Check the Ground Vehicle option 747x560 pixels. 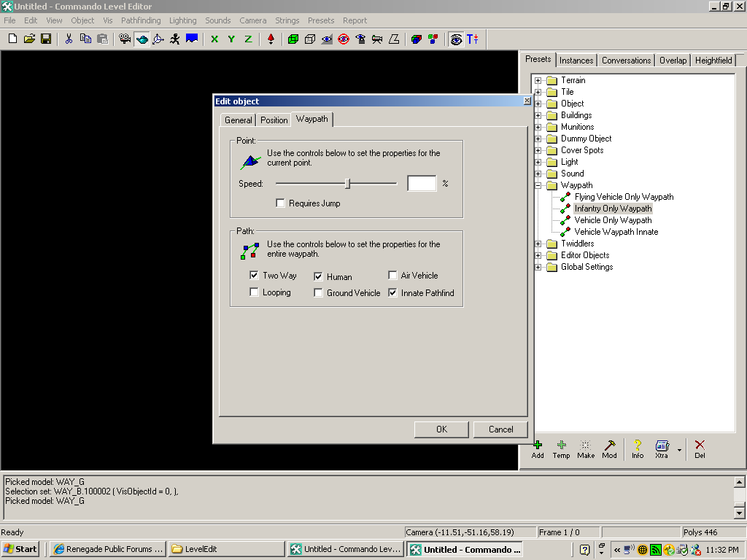(x=319, y=293)
